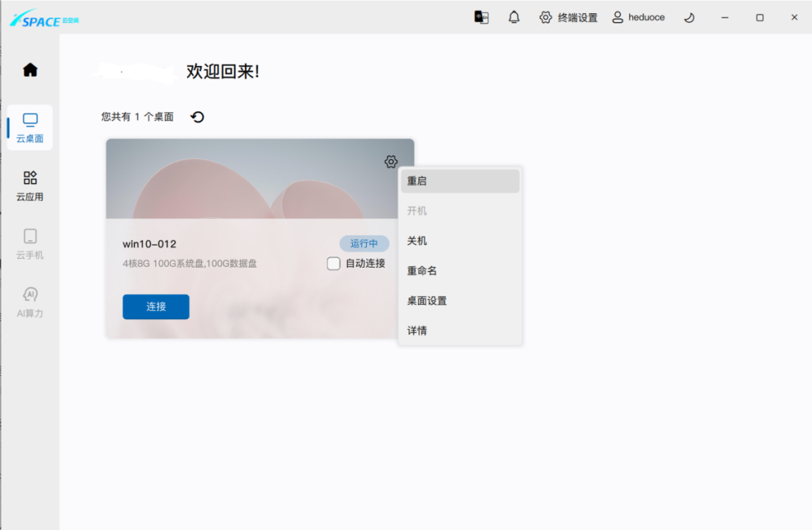Click the 您共有 1 个桌面 text
Screen dimensions: 812x530
click(x=137, y=117)
